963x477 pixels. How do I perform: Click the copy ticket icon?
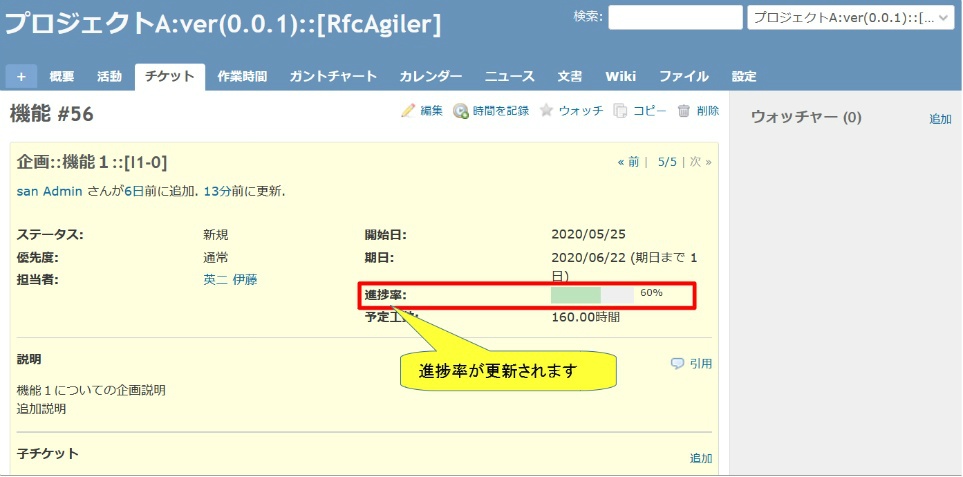pos(621,111)
